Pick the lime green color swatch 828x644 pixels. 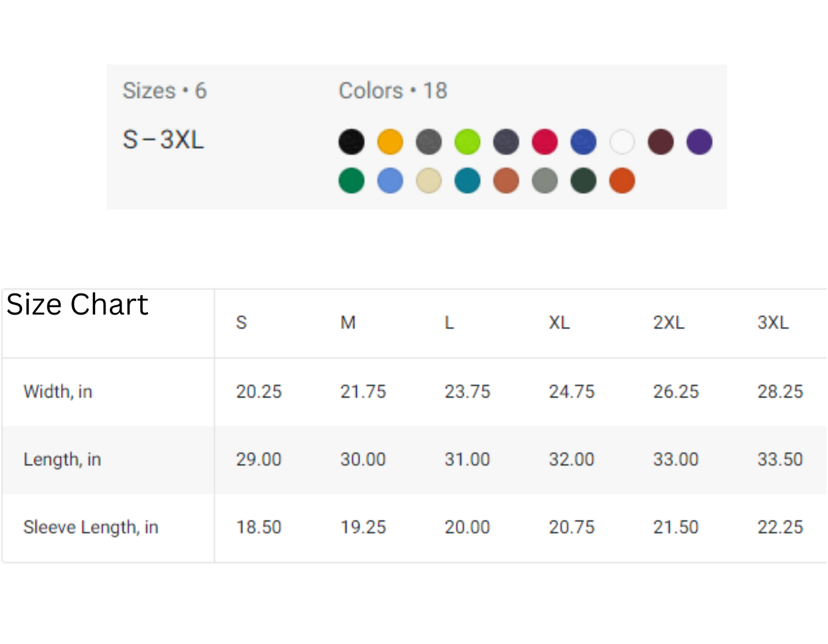[468, 142]
